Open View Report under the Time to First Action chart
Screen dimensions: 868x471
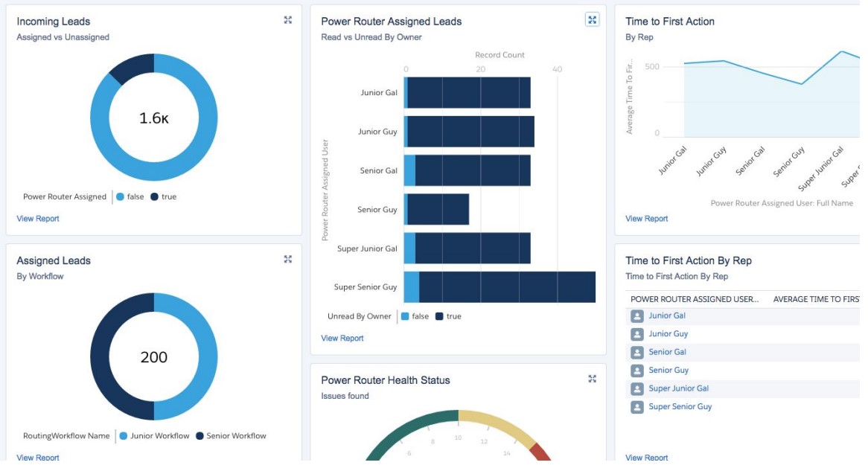coord(647,219)
